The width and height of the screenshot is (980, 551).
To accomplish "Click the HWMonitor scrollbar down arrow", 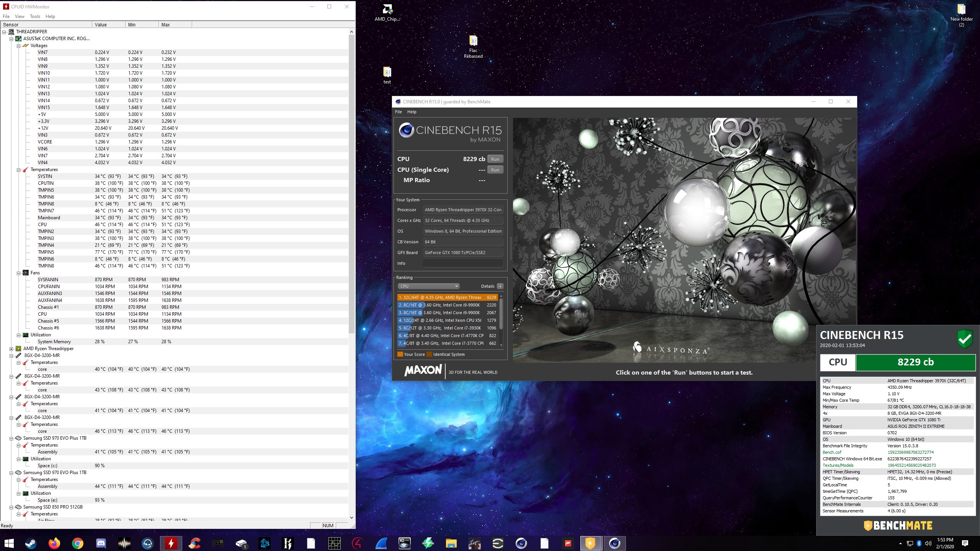I will coord(351,518).
